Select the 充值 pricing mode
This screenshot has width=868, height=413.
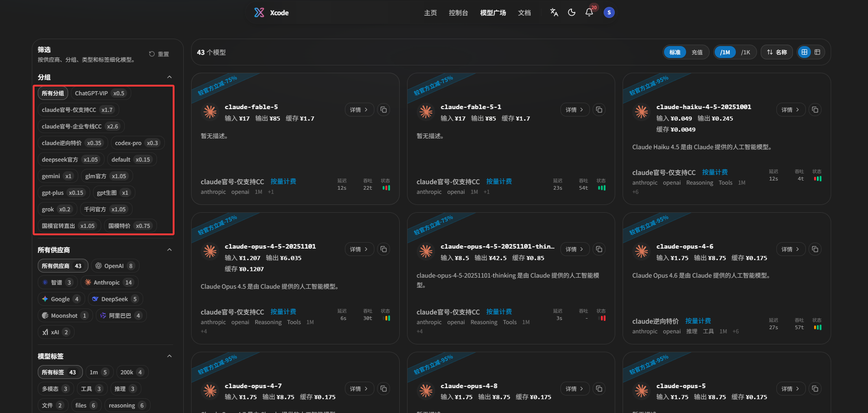[x=697, y=52]
